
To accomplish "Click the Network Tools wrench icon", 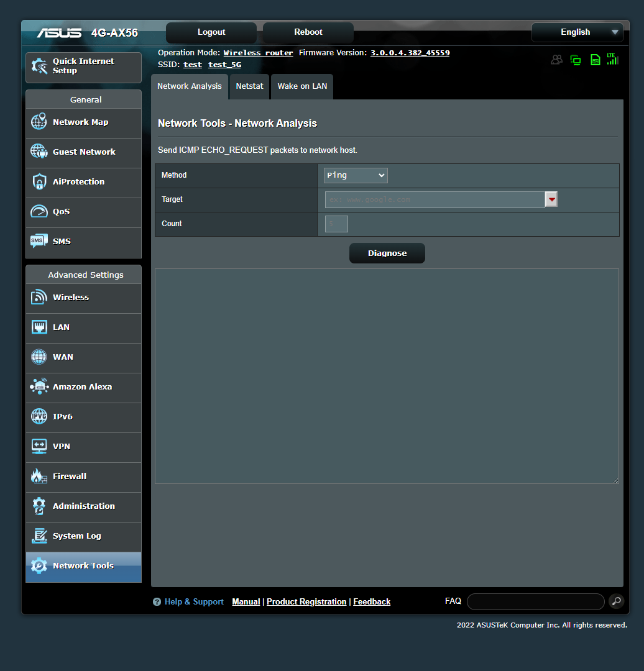I will [39, 566].
